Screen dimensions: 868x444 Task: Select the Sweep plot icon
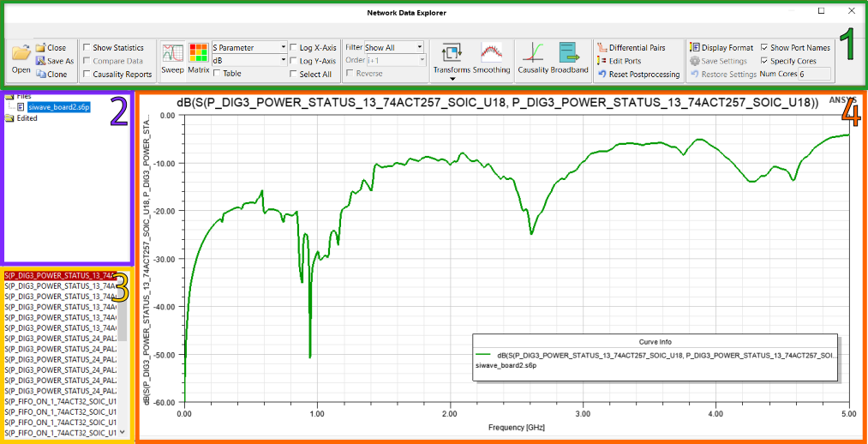pos(173,53)
